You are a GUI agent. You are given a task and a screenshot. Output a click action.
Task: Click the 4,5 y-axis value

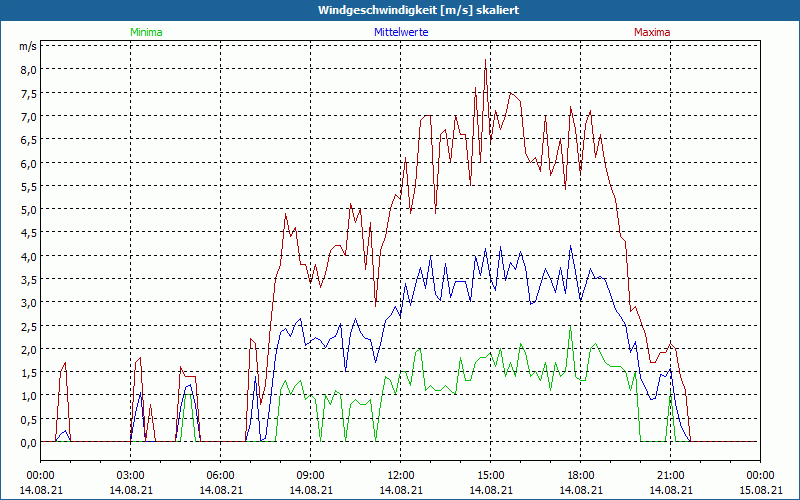(x=28, y=233)
